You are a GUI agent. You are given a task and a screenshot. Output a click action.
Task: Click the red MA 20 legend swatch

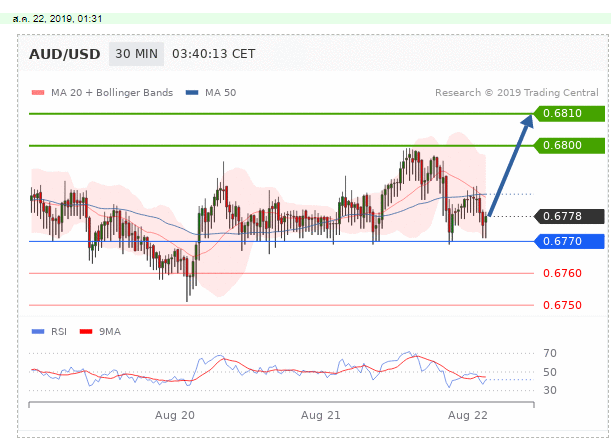38,93
